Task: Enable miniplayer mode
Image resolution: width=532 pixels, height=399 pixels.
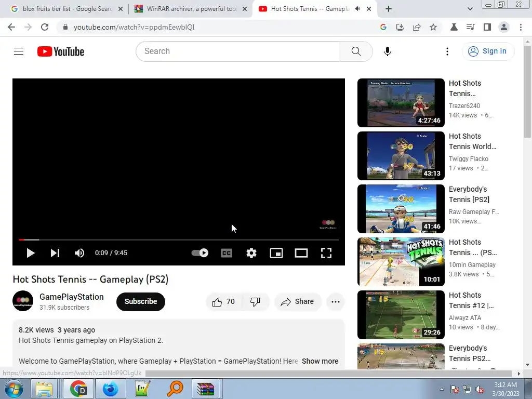Action: coord(276,253)
